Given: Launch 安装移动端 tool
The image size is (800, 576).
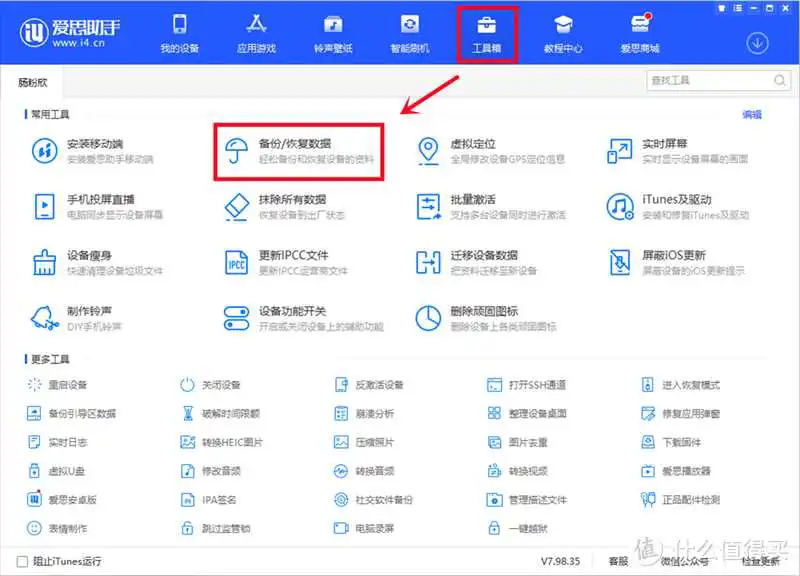Looking at the screenshot, I should coord(92,151).
